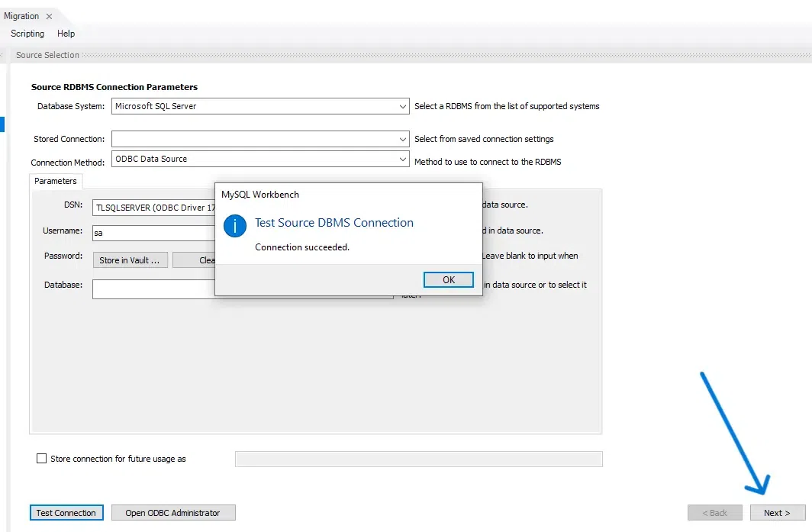This screenshot has width=812, height=532.
Task: Enable Store connection for future usage checkbox
Action: click(x=41, y=459)
